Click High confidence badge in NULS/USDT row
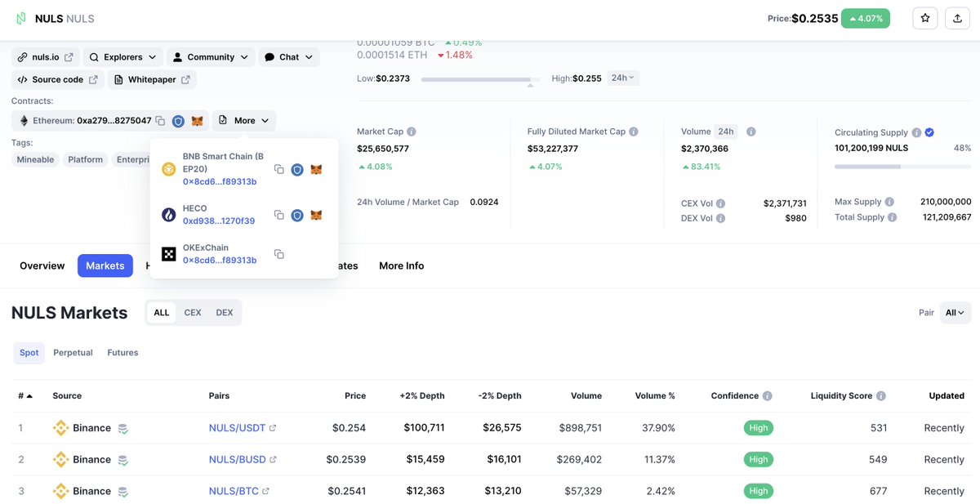Image resolution: width=980 pixels, height=504 pixels. coord(759,428)
